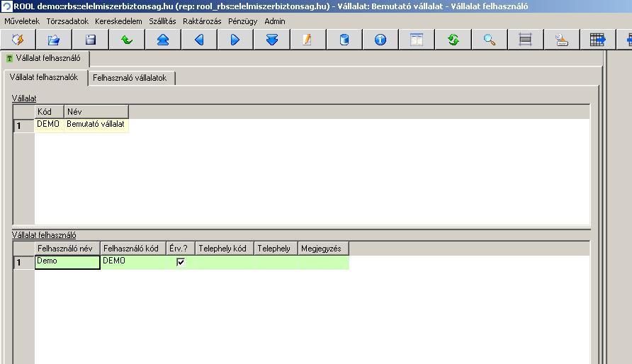Click the keyboard with hand toolbar icon
This screenshot has height=364, width=632.
(x=561, y=40)
